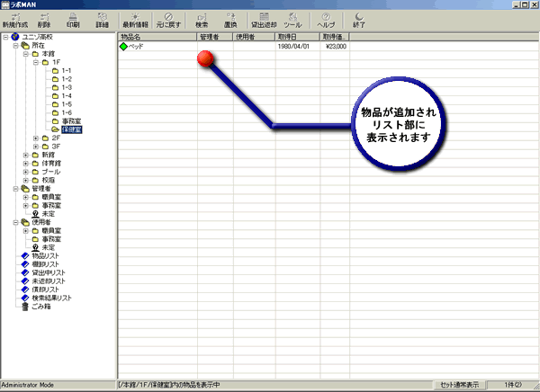
Task: Click the 1件 count in status bar
Action: 513,385
